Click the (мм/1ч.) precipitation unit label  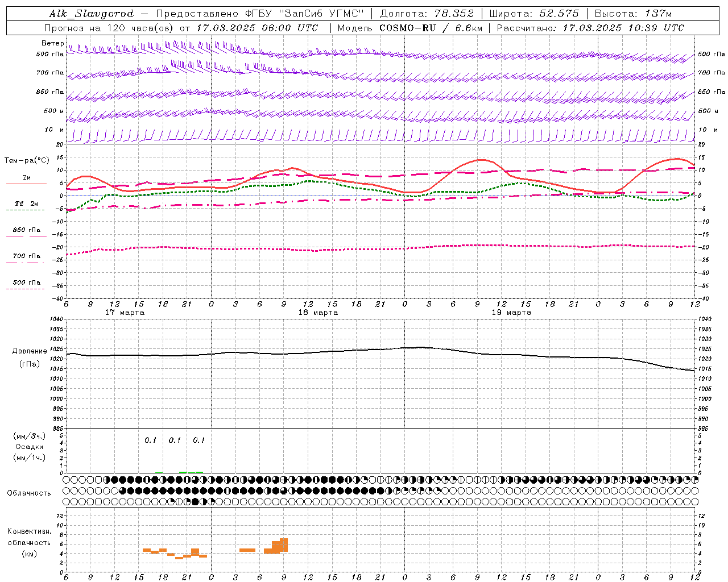(29, 458)
